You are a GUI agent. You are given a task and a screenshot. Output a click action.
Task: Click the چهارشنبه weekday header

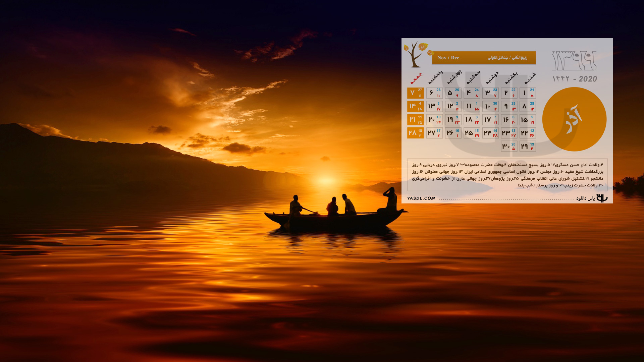pos(454,77)
